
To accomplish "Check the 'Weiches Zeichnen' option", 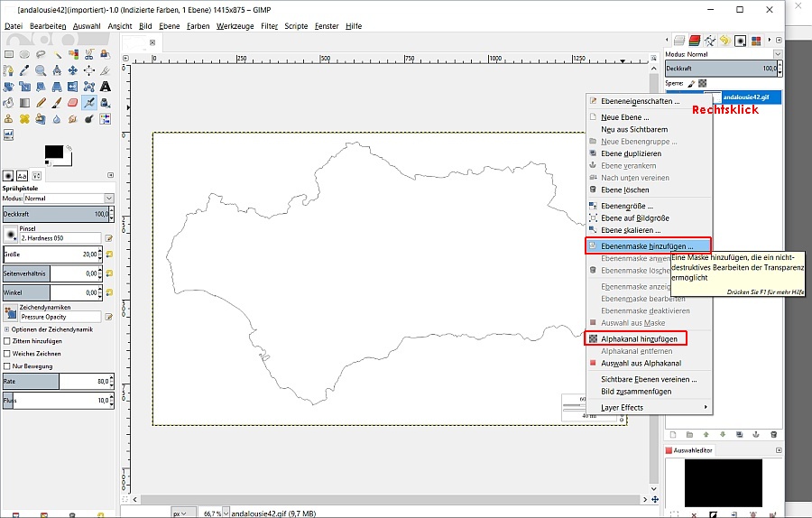I will [x=8, y=354].
